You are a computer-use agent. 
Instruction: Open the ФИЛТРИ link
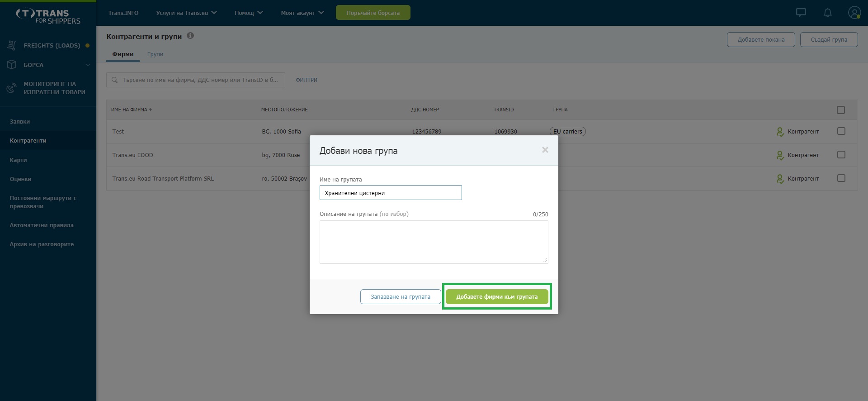click(x=307, y=80)
